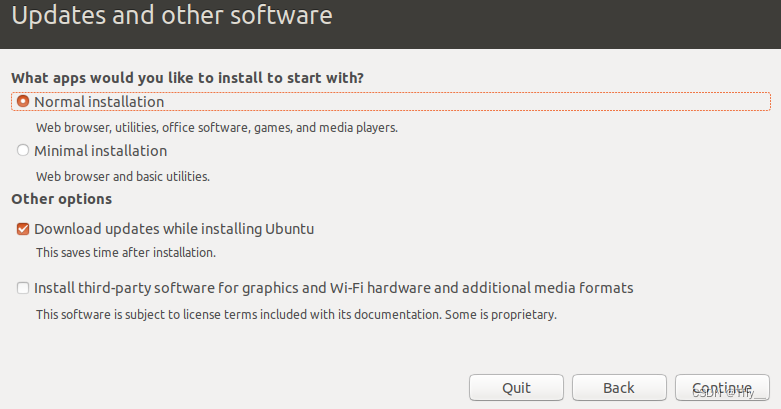
Task: Go to the previous step with Back
Action: (x=619, y=388)
